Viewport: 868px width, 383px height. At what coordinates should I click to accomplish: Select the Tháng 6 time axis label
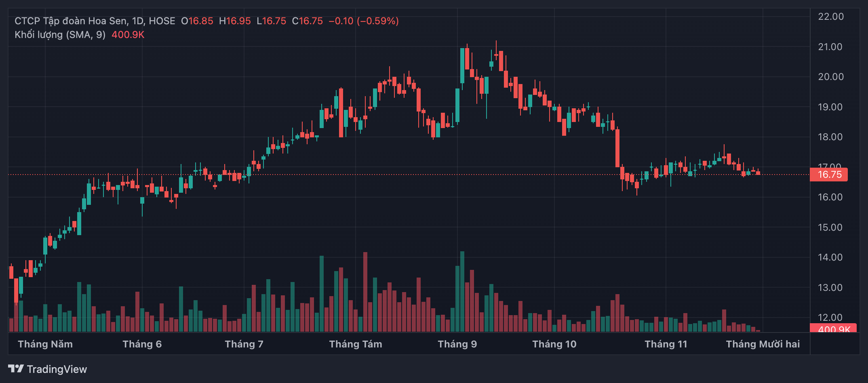pyautogui.click(x=142, y=344)
